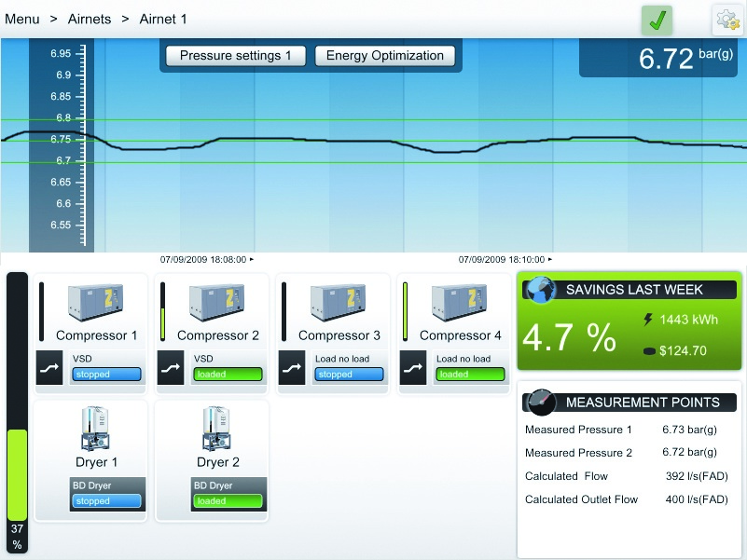
Task: Click the Measurement Points header
Action: coord(629,403)
